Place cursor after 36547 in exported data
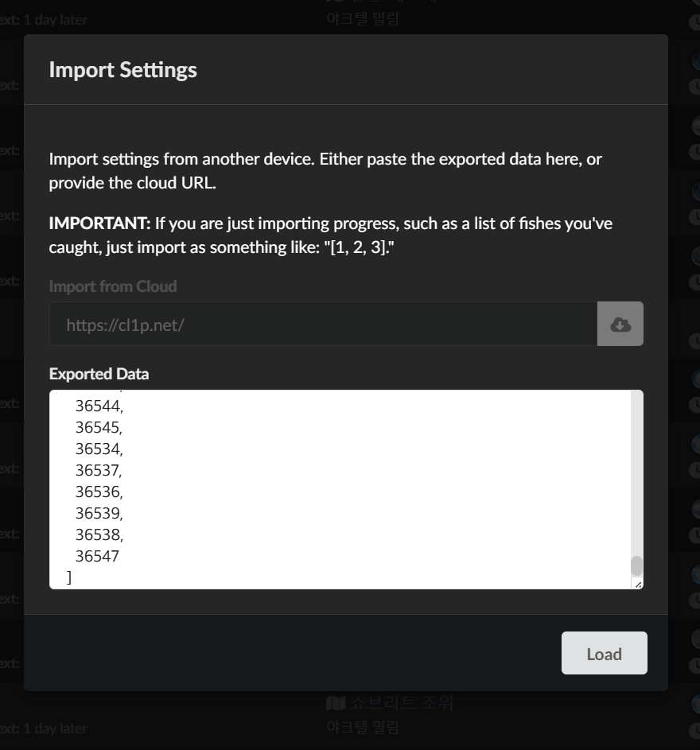The width and height of the screenshot is (700, 750). (x=119, y=556)
